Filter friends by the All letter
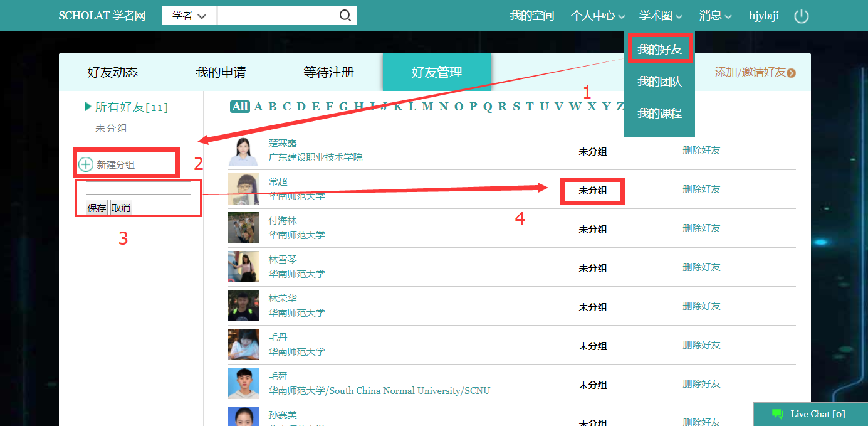 [x=239, y=107]
